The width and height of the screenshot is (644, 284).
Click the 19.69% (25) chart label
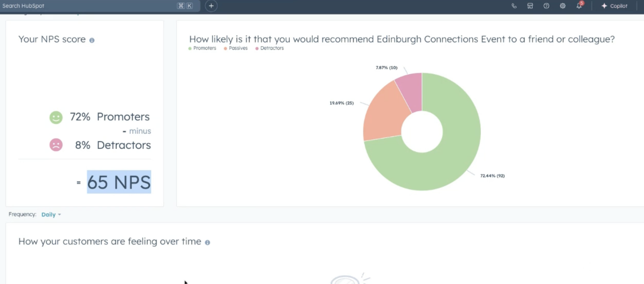pos(342,103)
